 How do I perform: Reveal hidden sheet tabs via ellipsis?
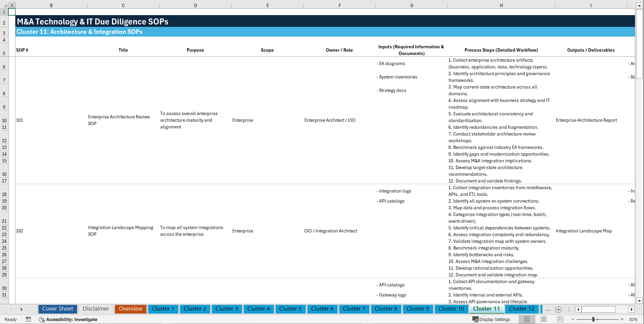click(547, 309)
